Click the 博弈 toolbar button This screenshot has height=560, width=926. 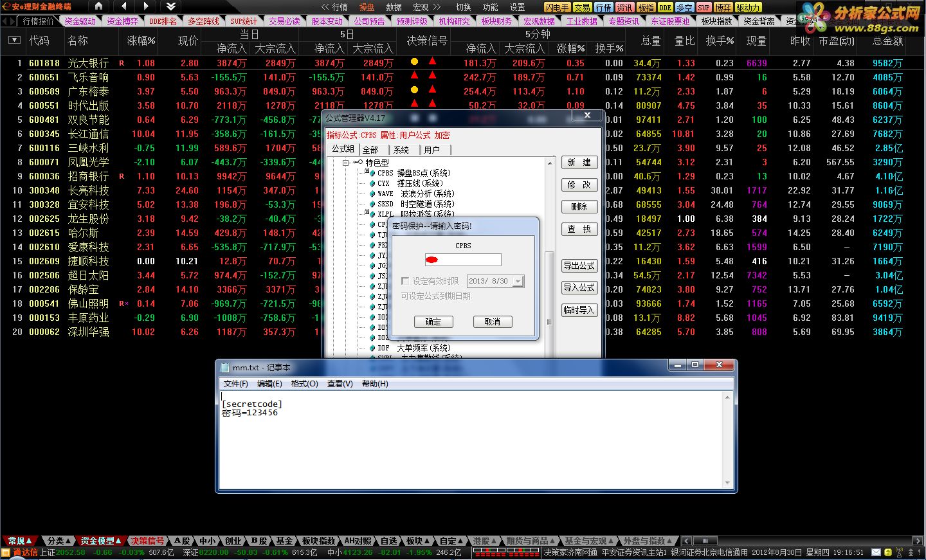point(723,7)
